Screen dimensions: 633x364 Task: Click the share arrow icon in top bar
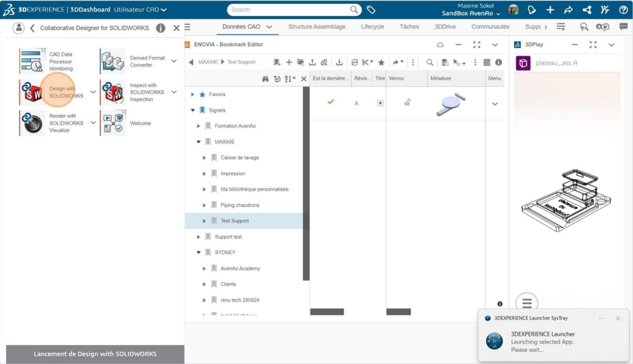[568, 10]
